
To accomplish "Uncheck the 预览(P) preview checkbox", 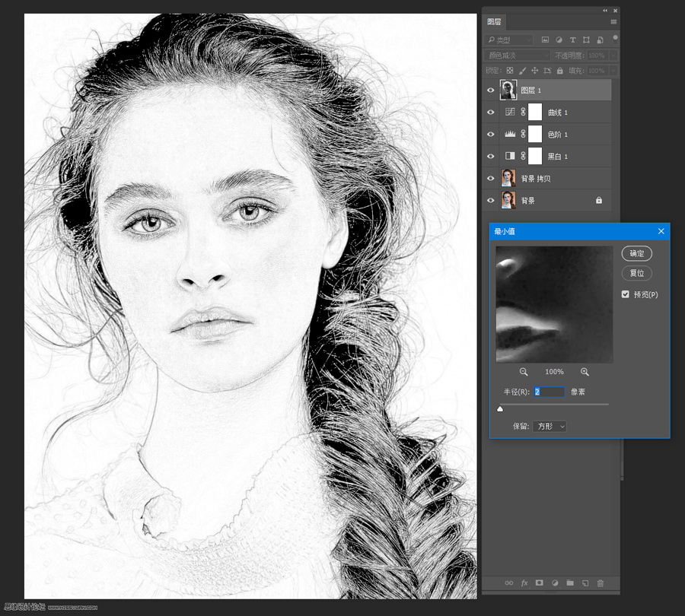I will pyautogui.click(x=626, y=294).
